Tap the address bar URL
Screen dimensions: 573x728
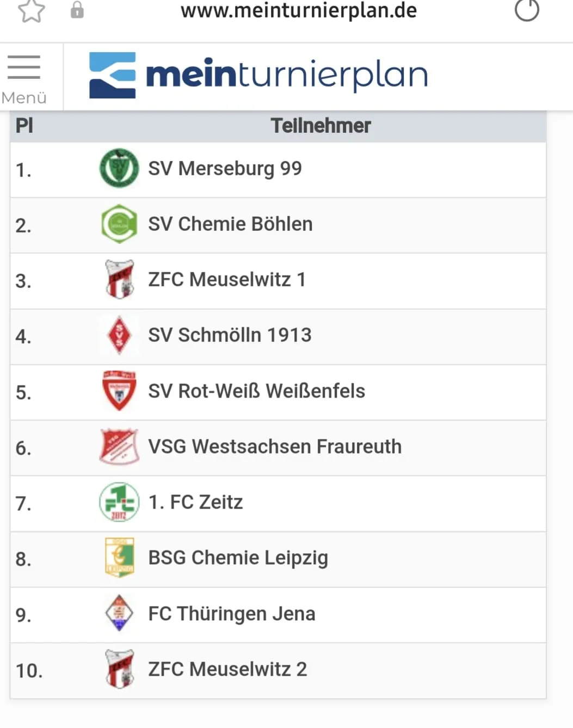298,10
